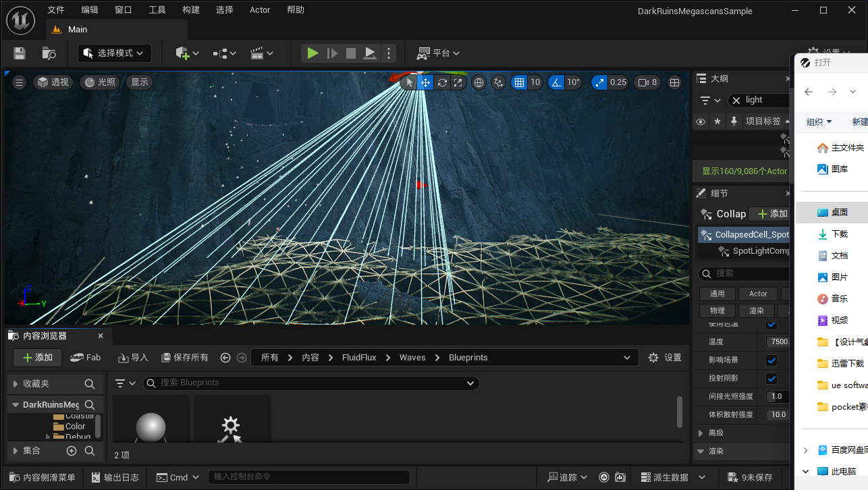Viewport: 868px width, 490px height.
Task: Click the 温度 value field 7500
Action: [x=778, y=342]
